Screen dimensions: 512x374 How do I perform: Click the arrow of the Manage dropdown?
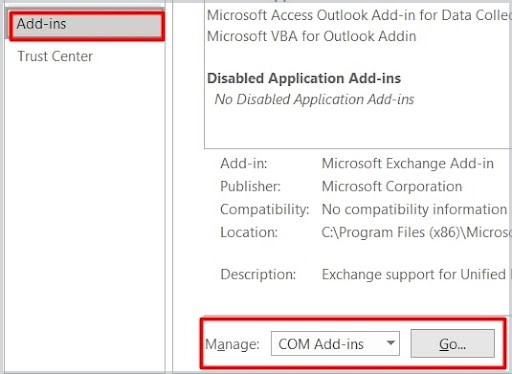390,343
